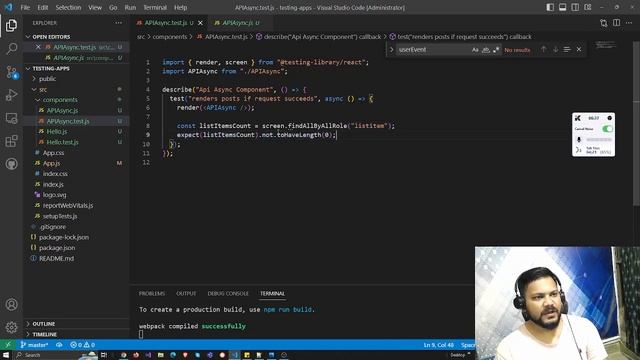Close the find widget

579,49
